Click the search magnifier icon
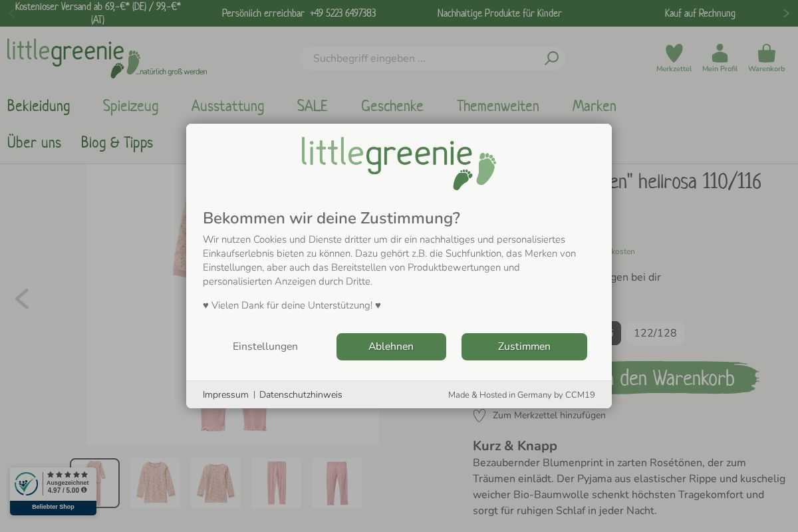 coord(551,59)
